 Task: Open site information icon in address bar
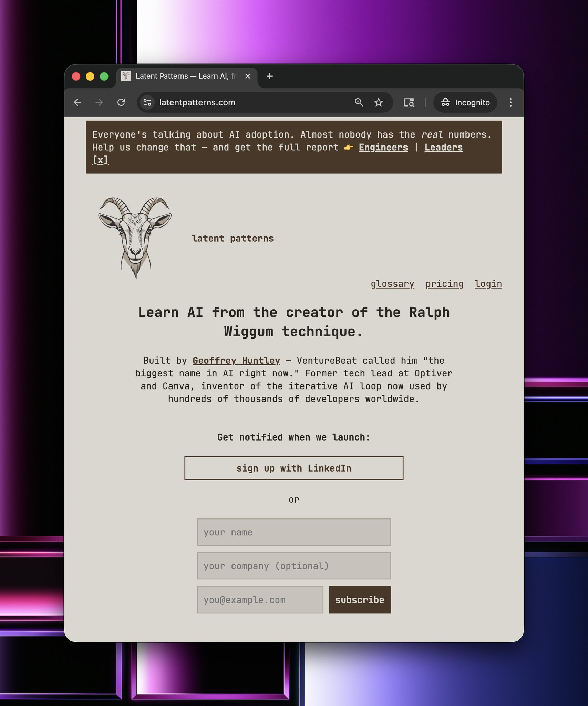147,102
